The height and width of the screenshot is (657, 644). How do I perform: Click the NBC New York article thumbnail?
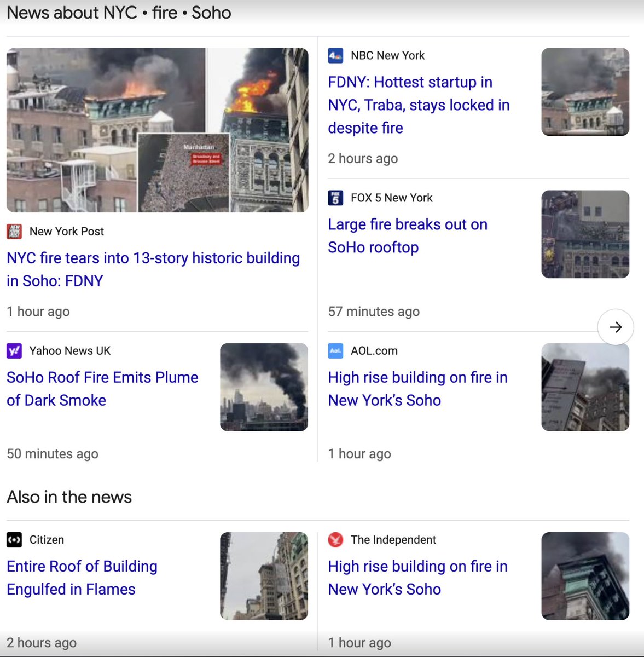point(585,92)
